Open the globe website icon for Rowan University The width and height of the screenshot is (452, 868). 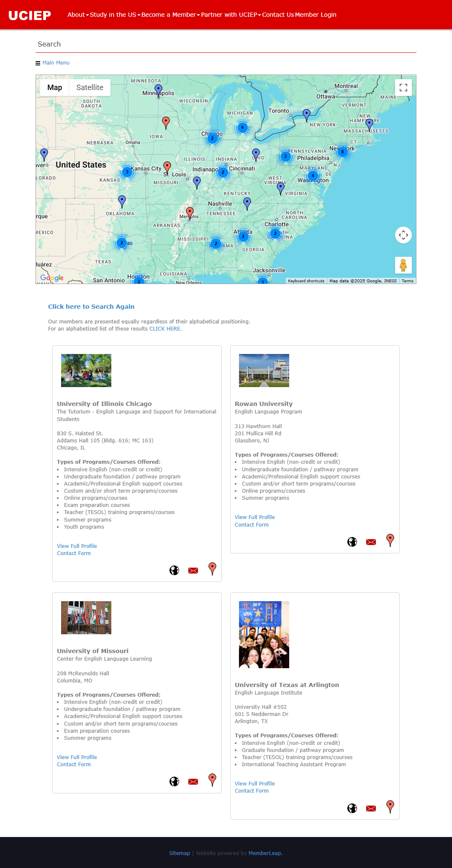[x=352, y=542]
